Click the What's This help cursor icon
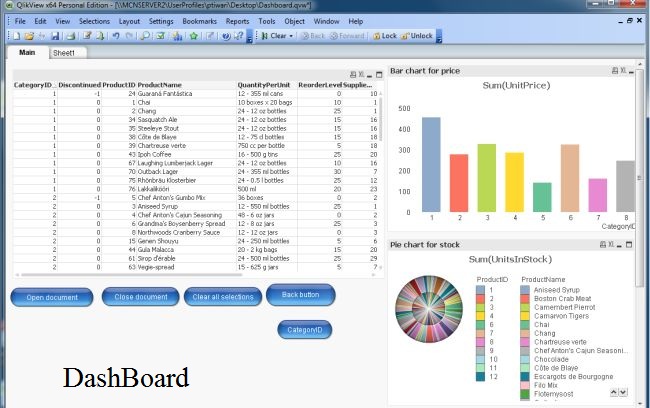The height and width of the screenshot is (408, 650). pos(238,36)
